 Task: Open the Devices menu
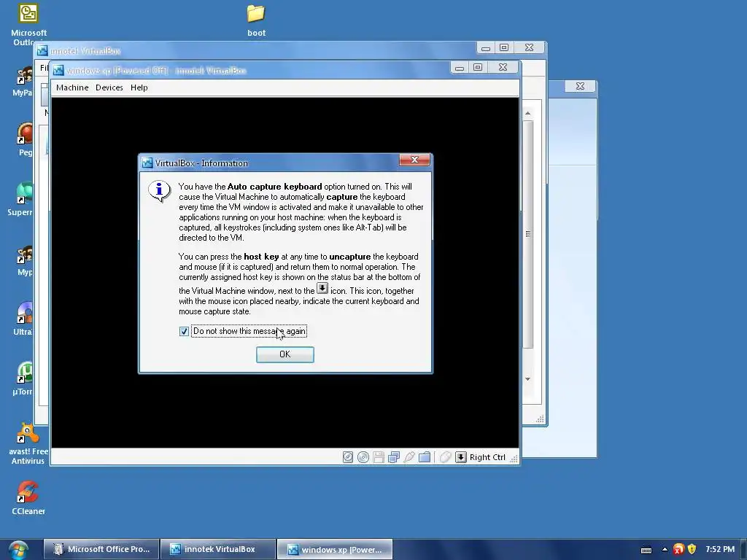click(109, 87)
